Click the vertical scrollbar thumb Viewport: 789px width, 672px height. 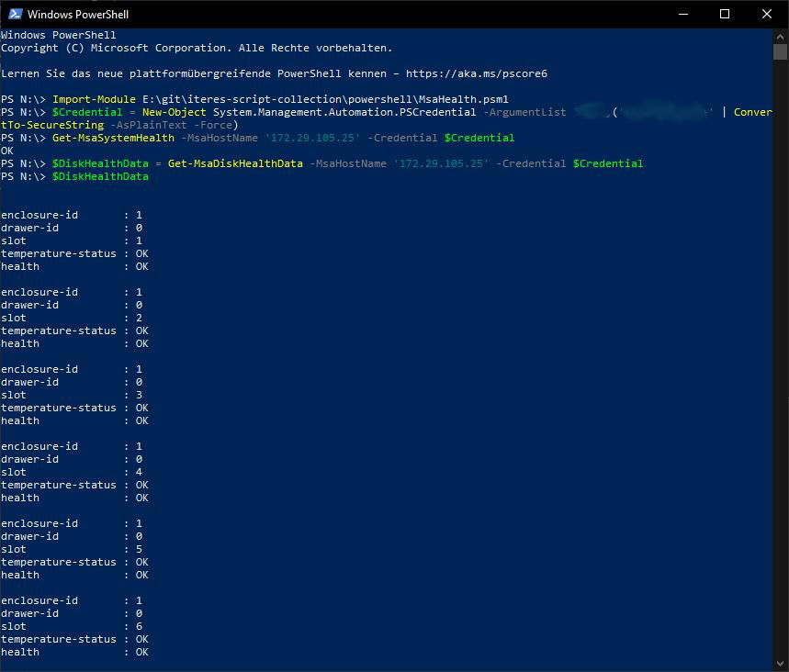click(780, 51)
